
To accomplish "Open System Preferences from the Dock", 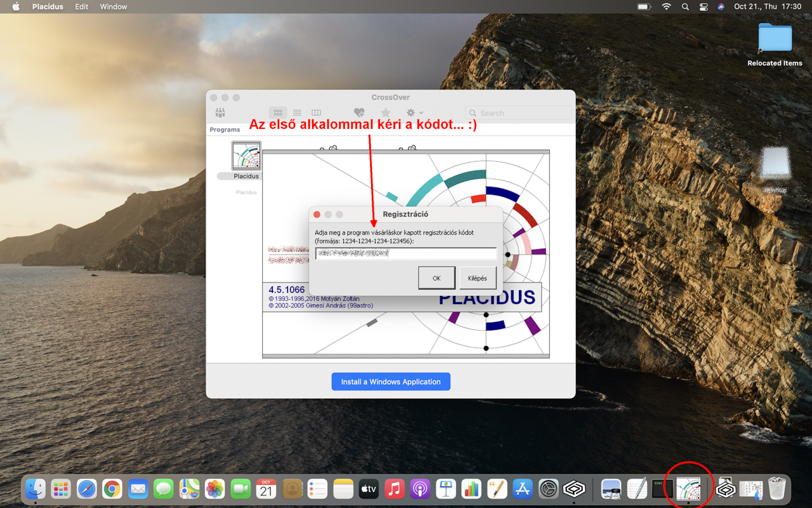I will tap(548, 489).
